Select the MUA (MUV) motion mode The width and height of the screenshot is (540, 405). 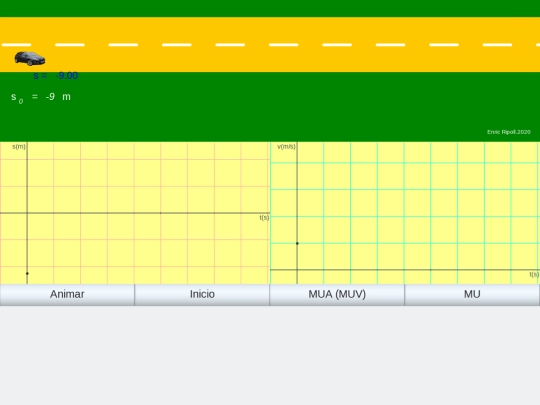pyautogui.click(x=337, y=294)
